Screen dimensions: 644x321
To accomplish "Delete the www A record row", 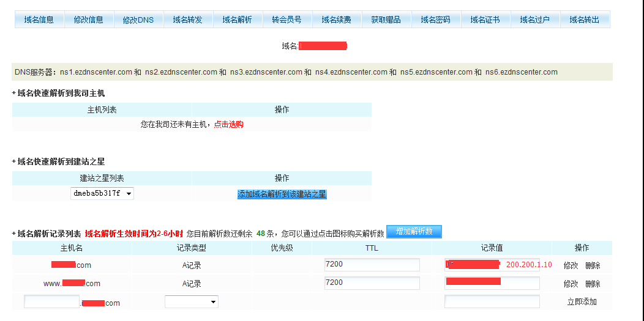I will (x=593, y=284).
